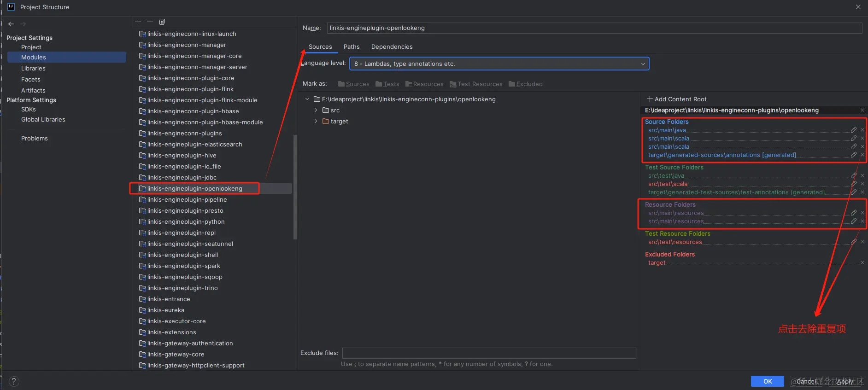Select module linkis-engineplugin-jdbc
The image size is (868, 390).
[182, 177]
